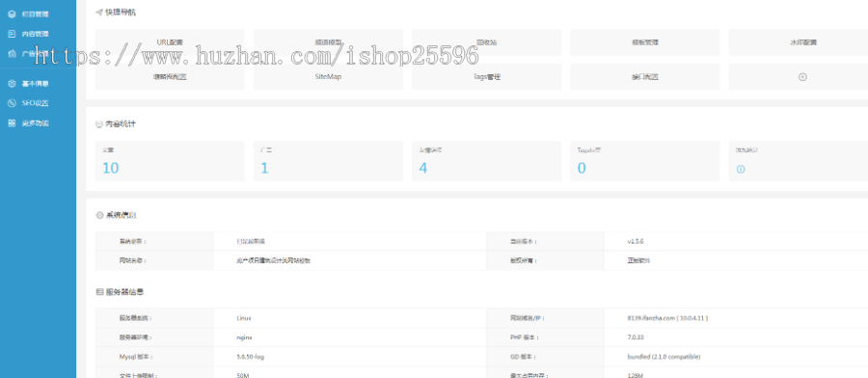
Task: Click the circled plus add-shortcut icon
Action: click(x=802, y=77)
